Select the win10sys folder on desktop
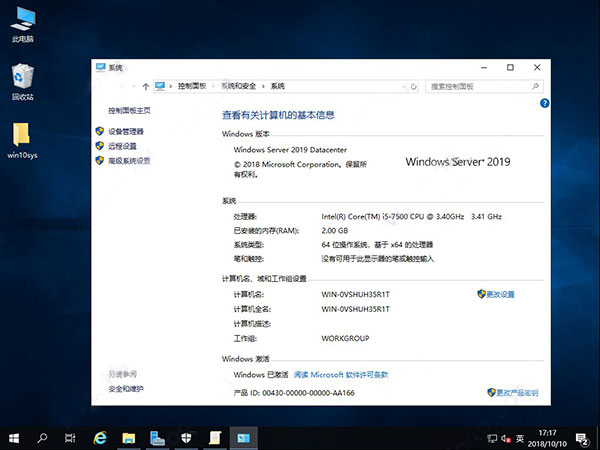The image size is (600, 450). [22, 140]
